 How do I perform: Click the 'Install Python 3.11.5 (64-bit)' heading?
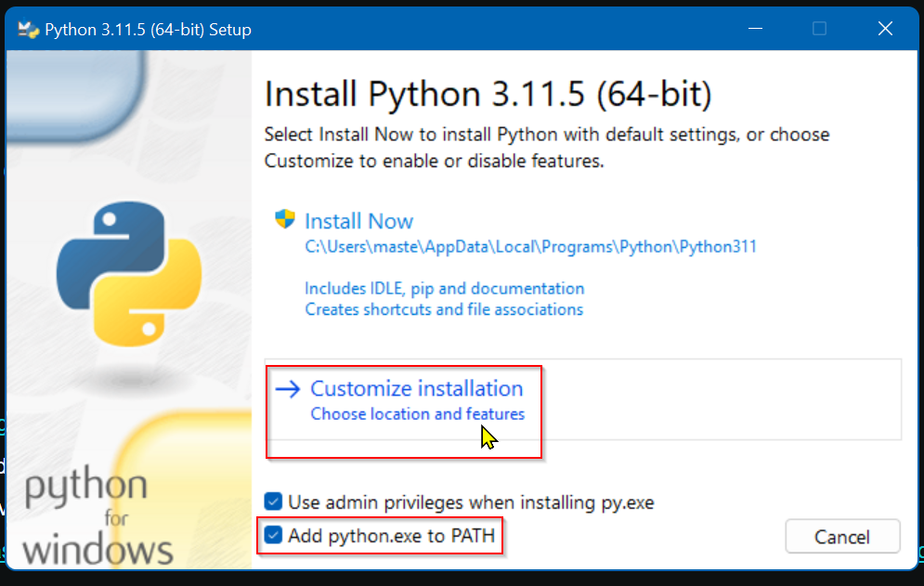coord(488,95)
